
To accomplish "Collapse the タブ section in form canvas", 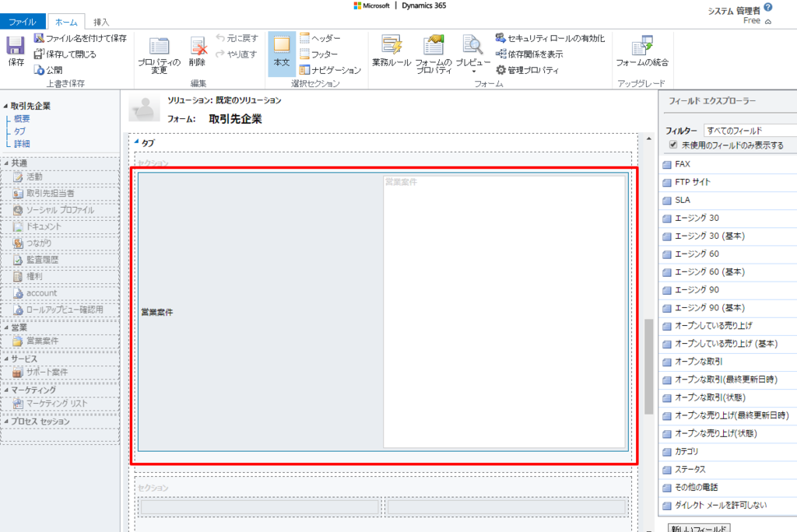I will coord(137,142).
